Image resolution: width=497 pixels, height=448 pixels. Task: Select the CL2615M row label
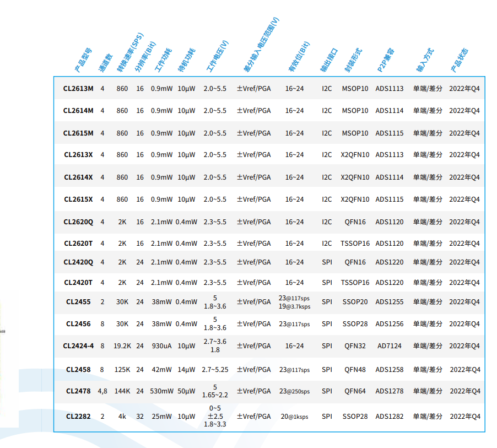point(78,133)
